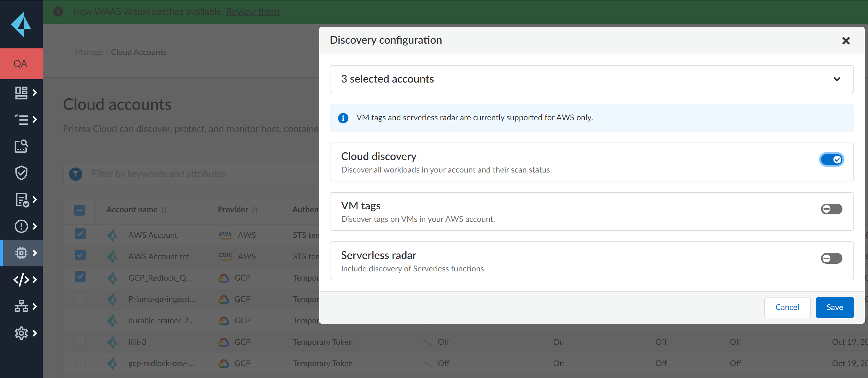
Task: Click Prisma icon beside durable-trainer-2 row
Action: [112, 321]
